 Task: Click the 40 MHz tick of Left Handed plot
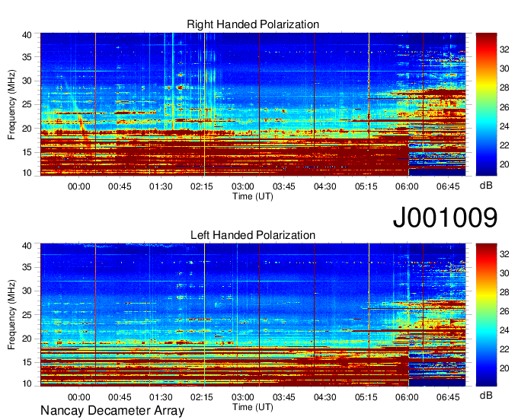(x=27, y=246)
